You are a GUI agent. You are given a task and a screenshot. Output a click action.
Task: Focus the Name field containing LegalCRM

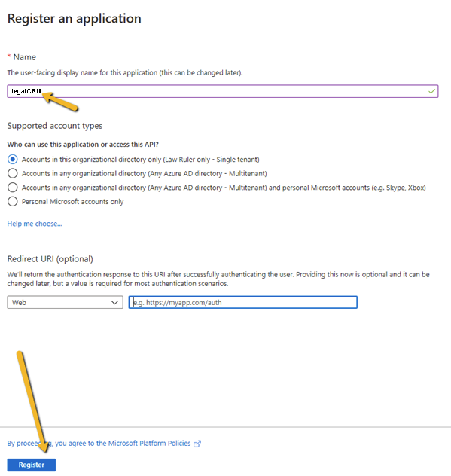coord(222,91)
